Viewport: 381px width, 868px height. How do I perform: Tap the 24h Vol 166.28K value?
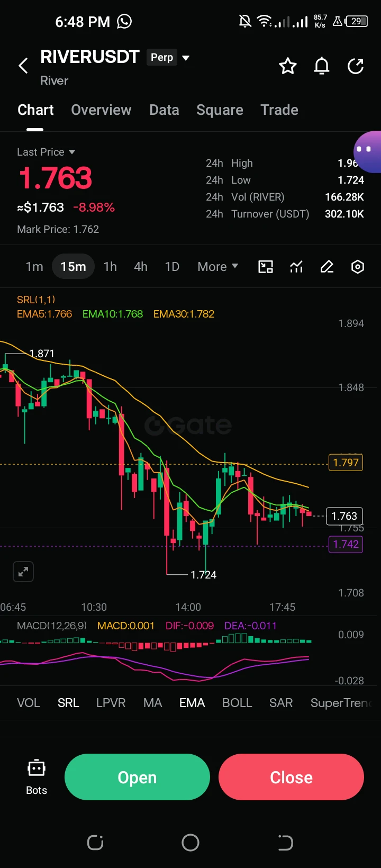tap(344, 197)
